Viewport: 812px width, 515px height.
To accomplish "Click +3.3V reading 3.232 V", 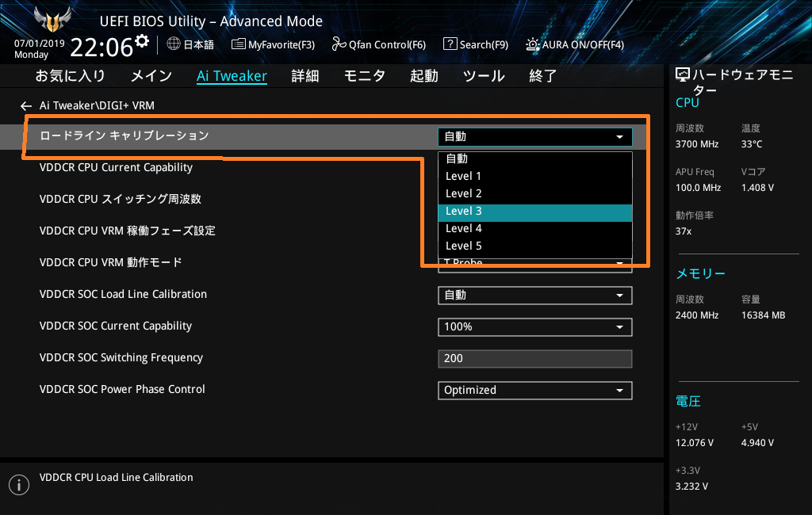I will pos(691,486).
